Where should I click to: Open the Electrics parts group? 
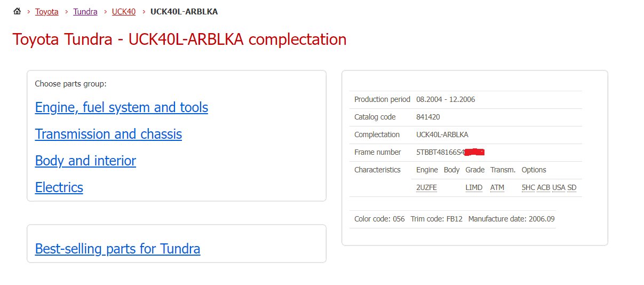tap(59, 187)
